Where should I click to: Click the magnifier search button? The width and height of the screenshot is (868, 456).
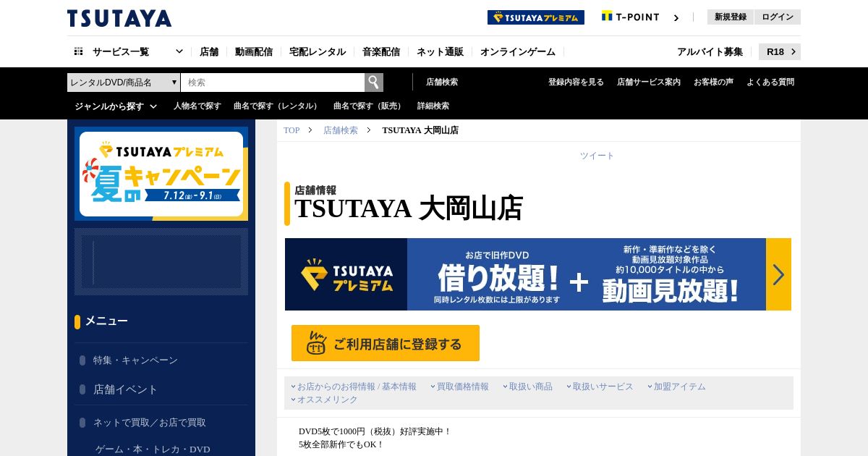(x=374, y=83)
